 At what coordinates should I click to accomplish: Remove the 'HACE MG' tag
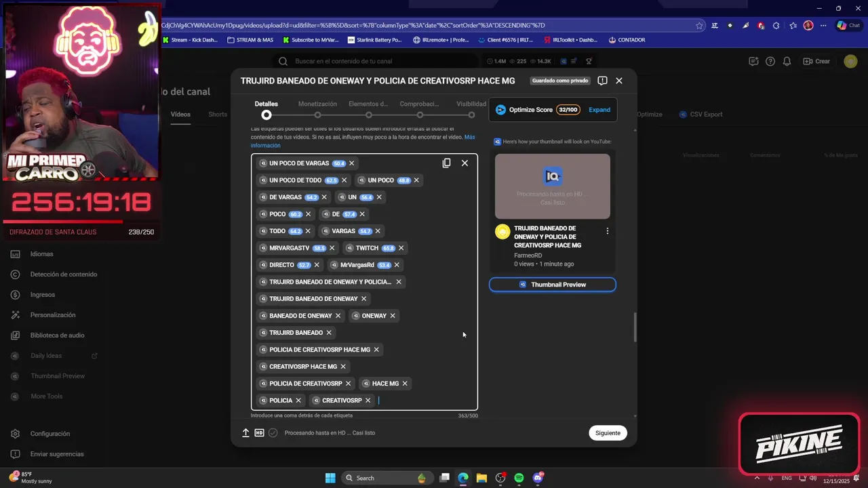(x=405, y=384)
